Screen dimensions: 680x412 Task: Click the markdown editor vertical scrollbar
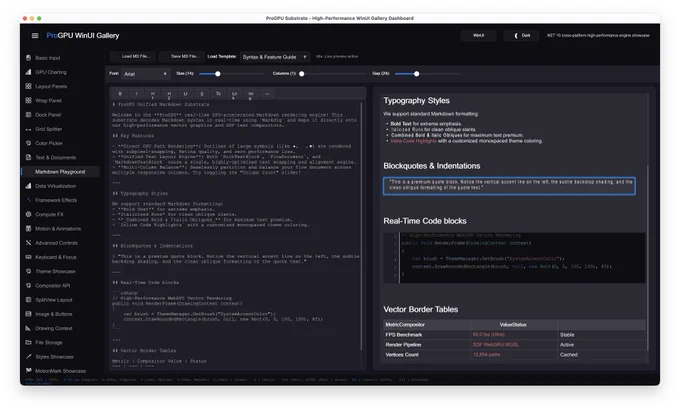(362, 226)
